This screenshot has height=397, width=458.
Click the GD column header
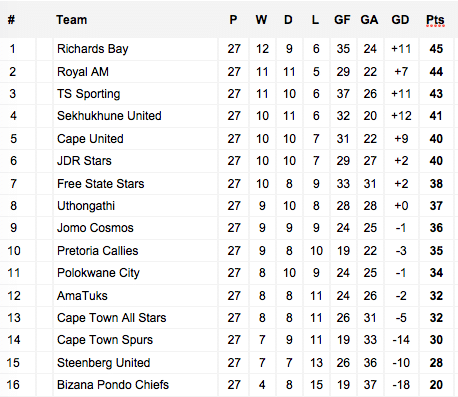point(400,20)
